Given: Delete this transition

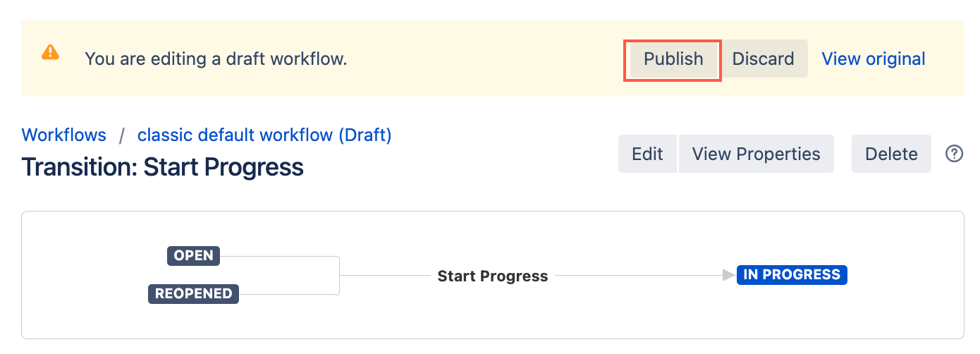Looking at the screenshot, I should tap(891, 154).
